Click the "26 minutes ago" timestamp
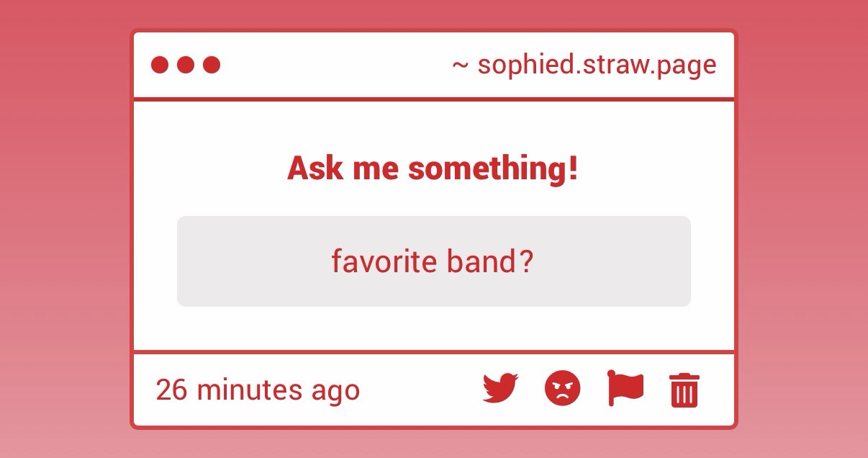 [x=258, y=390]
